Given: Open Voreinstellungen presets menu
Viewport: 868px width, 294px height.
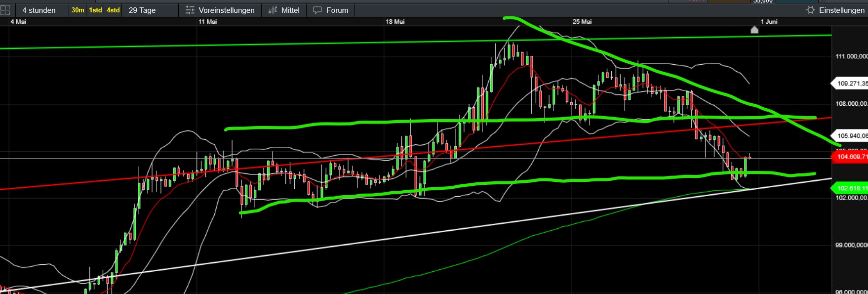Looking at the screenshot, I should 220,10.
